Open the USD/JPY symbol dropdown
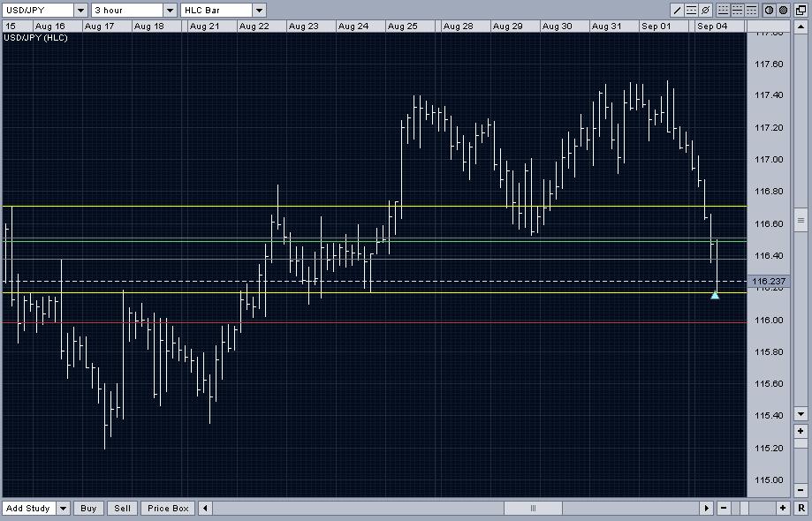Image resolution: width=812 pixels, height=521 pixels. pyautogui.click(x=80, y=10)
